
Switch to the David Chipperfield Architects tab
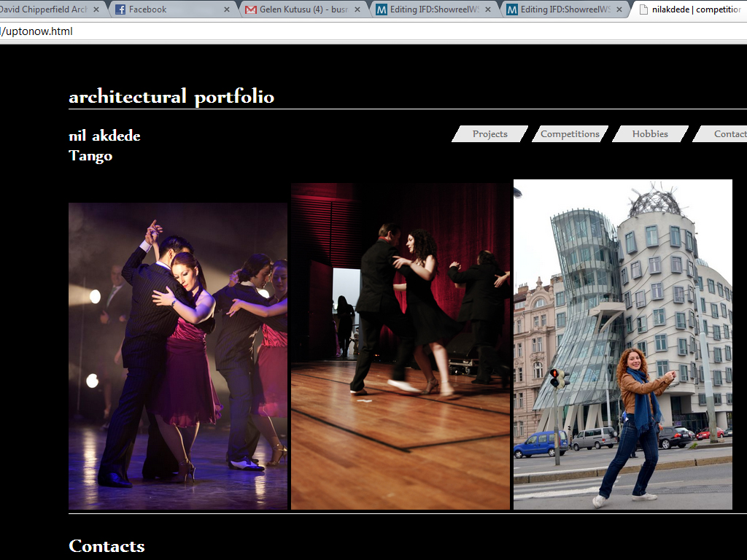[x=44, y=9]
